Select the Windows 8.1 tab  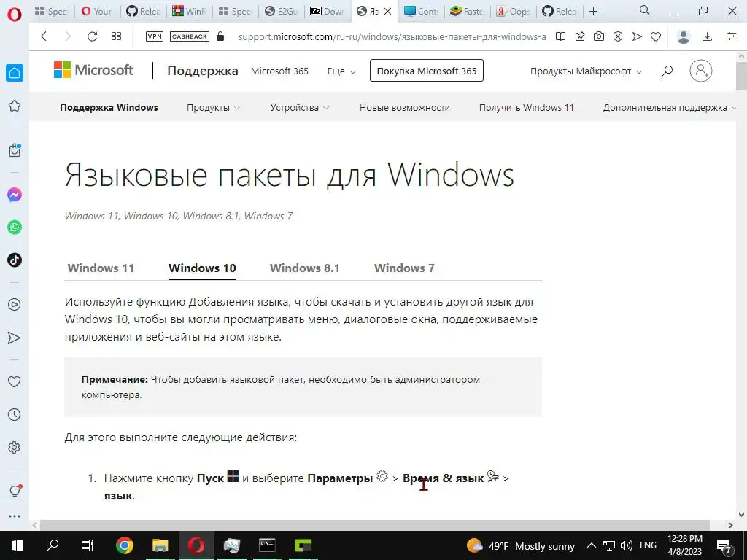(305, 268)
